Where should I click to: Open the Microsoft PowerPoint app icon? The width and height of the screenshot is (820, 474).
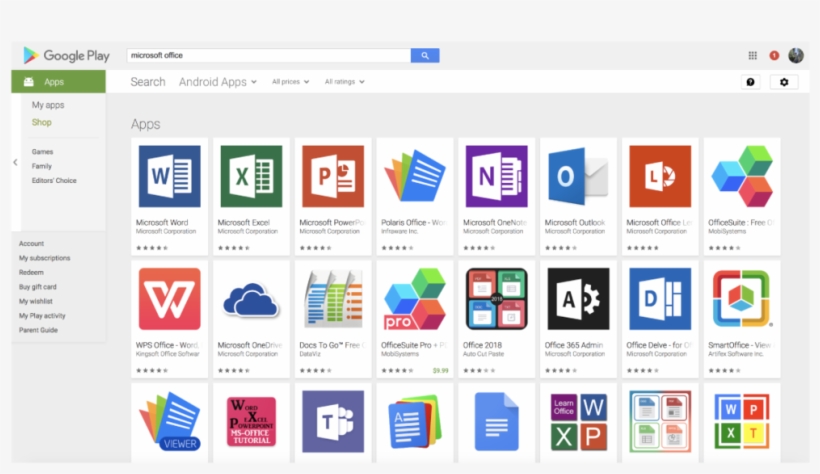(333, 176)
